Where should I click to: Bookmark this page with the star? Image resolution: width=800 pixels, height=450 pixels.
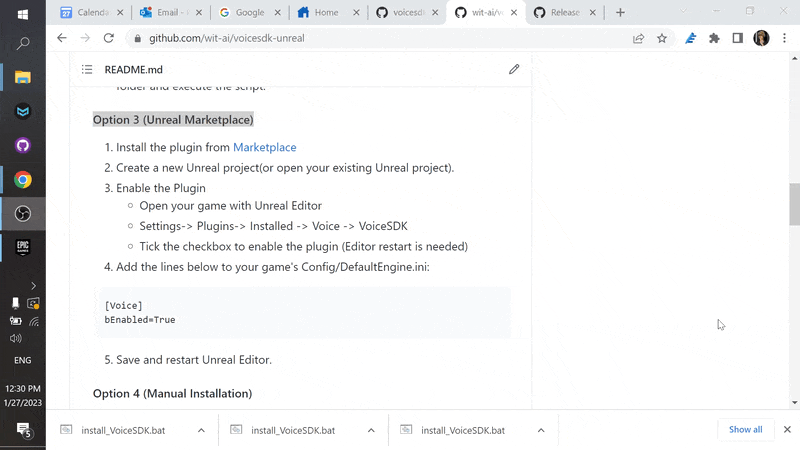[x=662, y=38]
